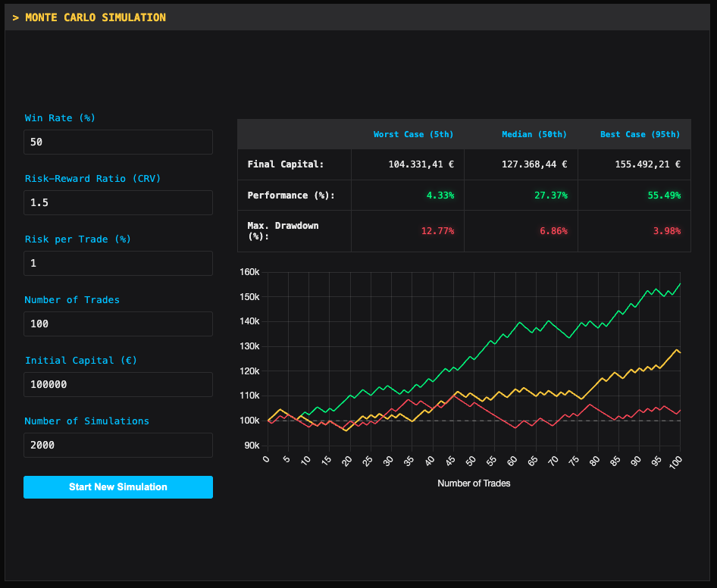Select the 12.77% worst case drawdown value
Viewport: 717px width, 588px height.
437,230
